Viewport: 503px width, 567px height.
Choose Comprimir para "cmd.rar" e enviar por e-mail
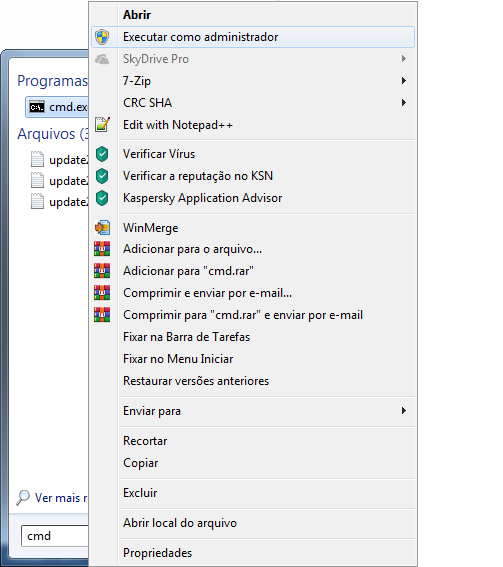(x=253, y=315)
